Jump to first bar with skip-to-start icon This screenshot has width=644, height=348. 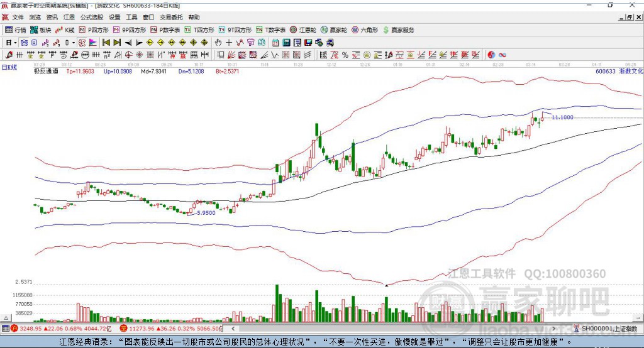pos(106,42)
